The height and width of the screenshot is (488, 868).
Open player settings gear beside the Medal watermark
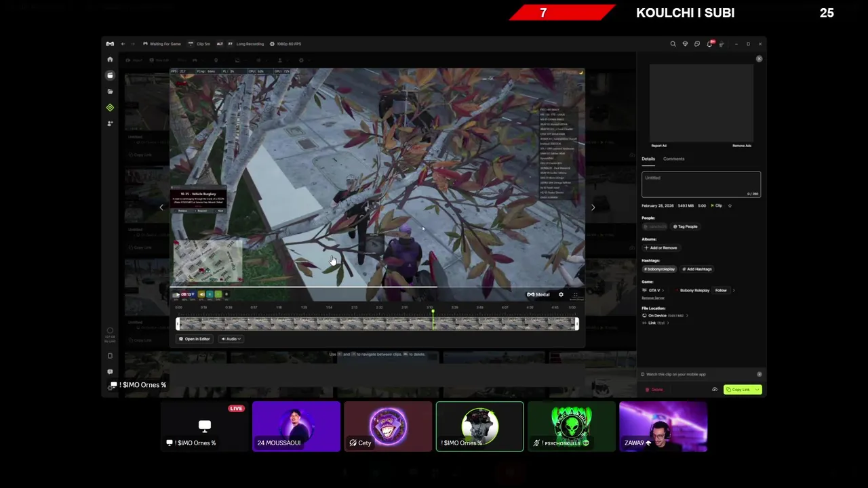tap(561, 294)
